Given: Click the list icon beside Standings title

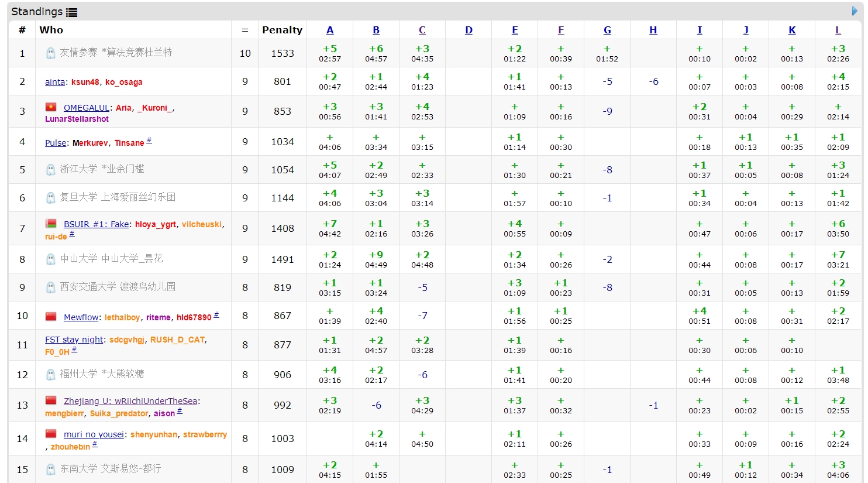Looking at the screenshot, I should coord(71,12).
